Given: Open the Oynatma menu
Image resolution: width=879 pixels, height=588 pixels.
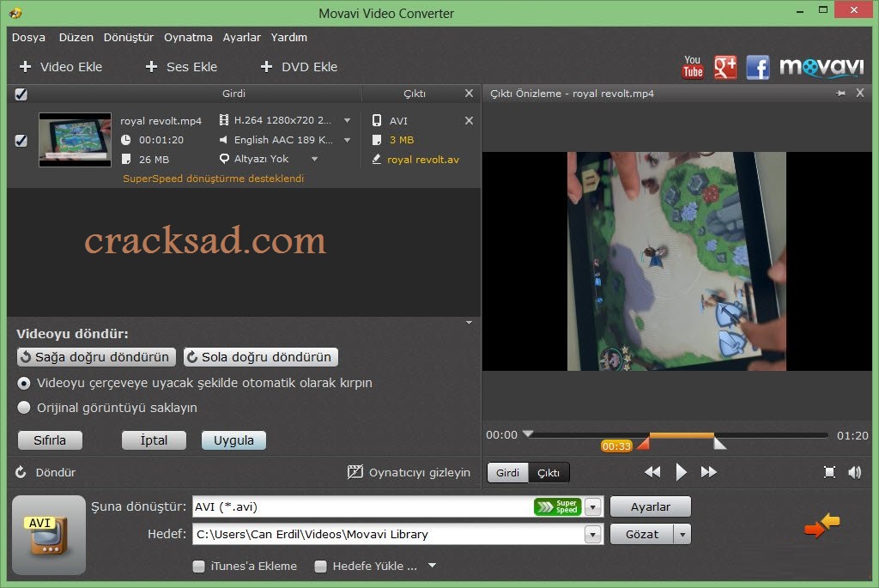Looking at the screenshot, I should (188, 38).
